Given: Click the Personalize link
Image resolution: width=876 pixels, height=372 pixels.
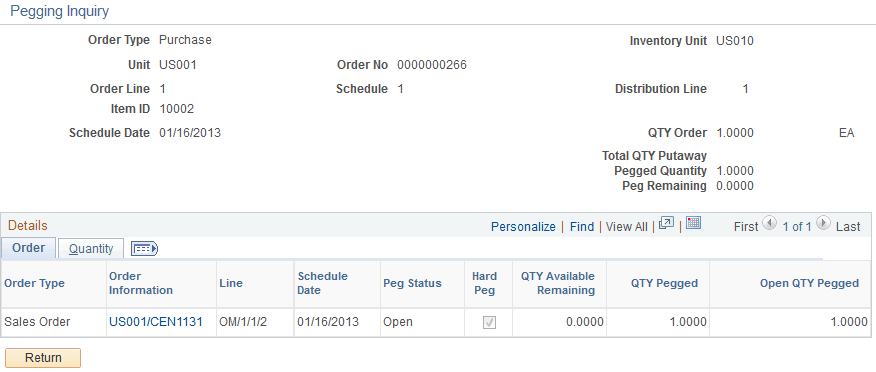Looking at the screenshot, I should pyautogui.click(x=523, y=226).
